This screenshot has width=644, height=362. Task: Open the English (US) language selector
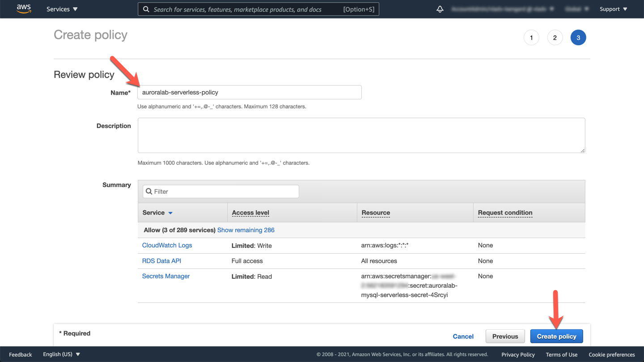(61, 354)
